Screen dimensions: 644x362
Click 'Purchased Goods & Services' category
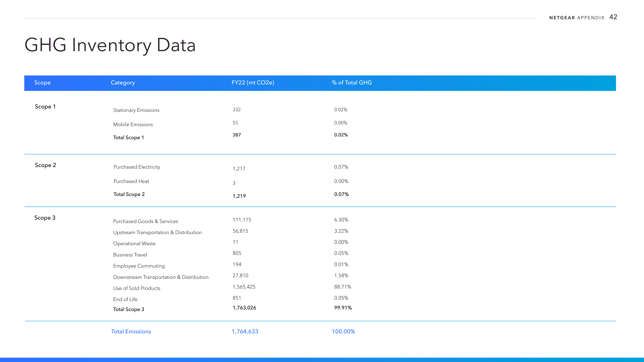pos(146,221)
